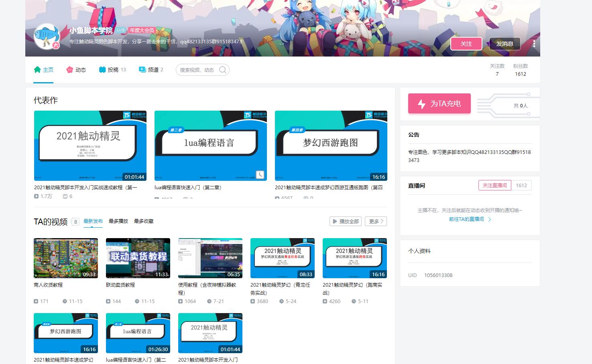Click the 使用教程（含夜神模拟器教程） title
Image resolution: width=592 pixels, height=364 pixels.
coord(207,289)
